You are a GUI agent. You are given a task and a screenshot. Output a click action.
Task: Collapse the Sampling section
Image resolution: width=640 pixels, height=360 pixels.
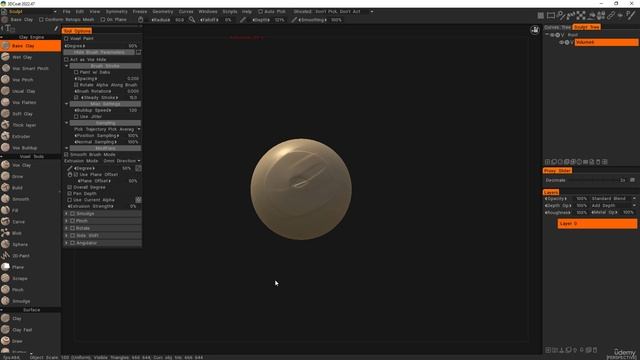pyautogui.click(x=67, y=123)
